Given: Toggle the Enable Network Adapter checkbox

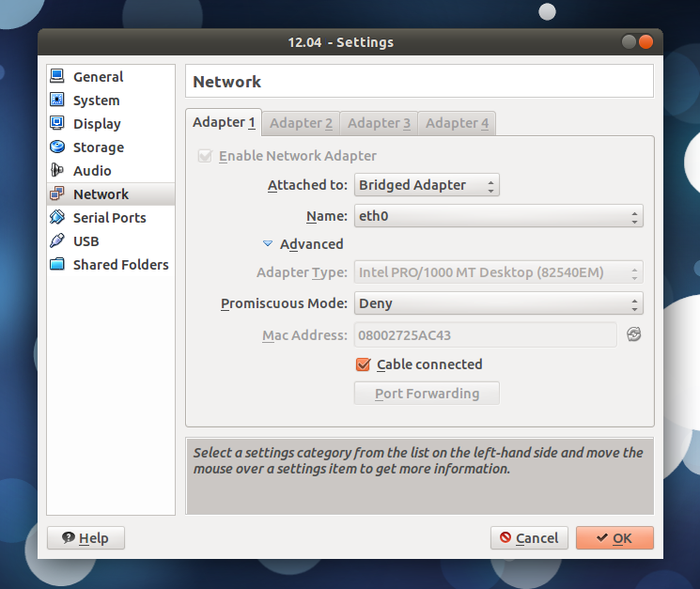Looking at the screenshot, I should (205, 156).
